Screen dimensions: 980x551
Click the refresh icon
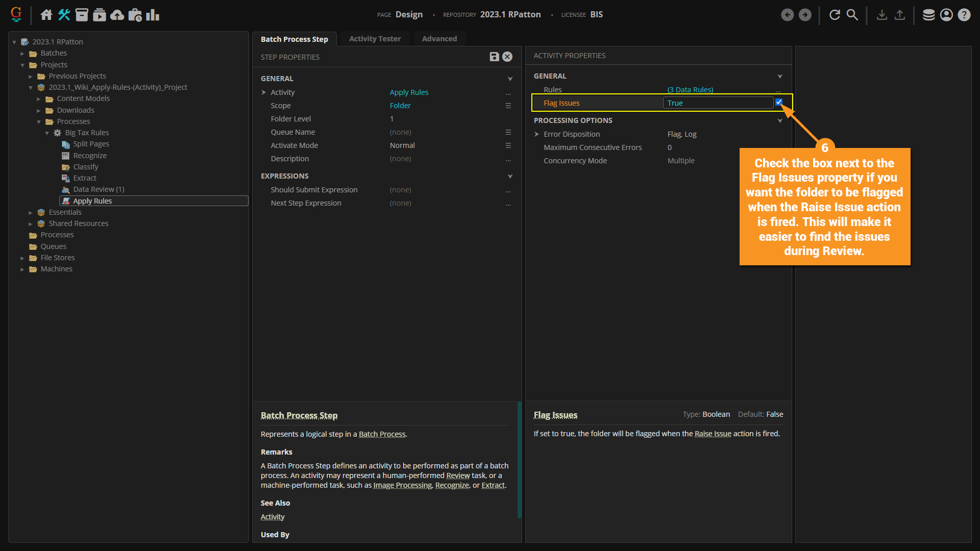coord(835,15)
